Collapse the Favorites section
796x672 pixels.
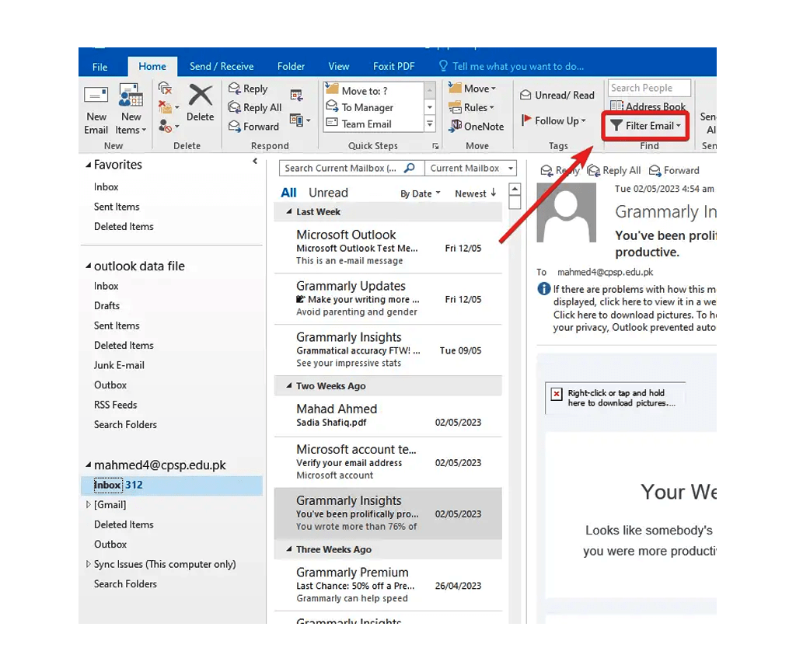(x=89, y=165)
